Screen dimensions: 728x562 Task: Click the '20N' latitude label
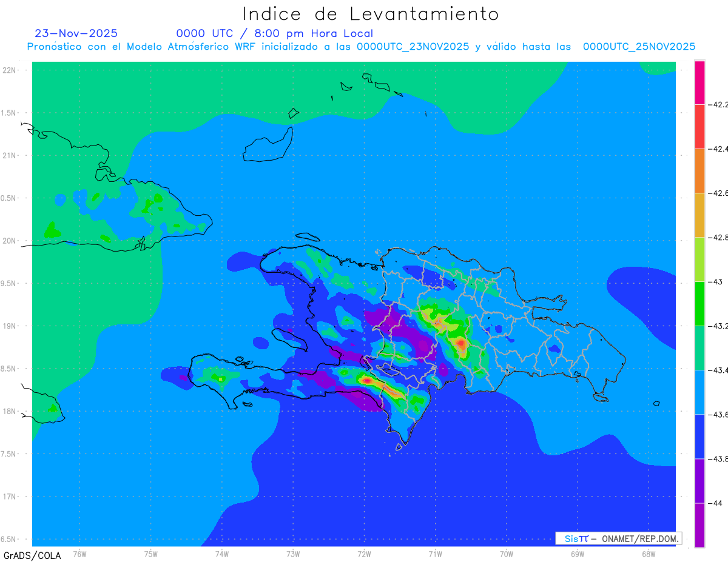click(10, 241)
